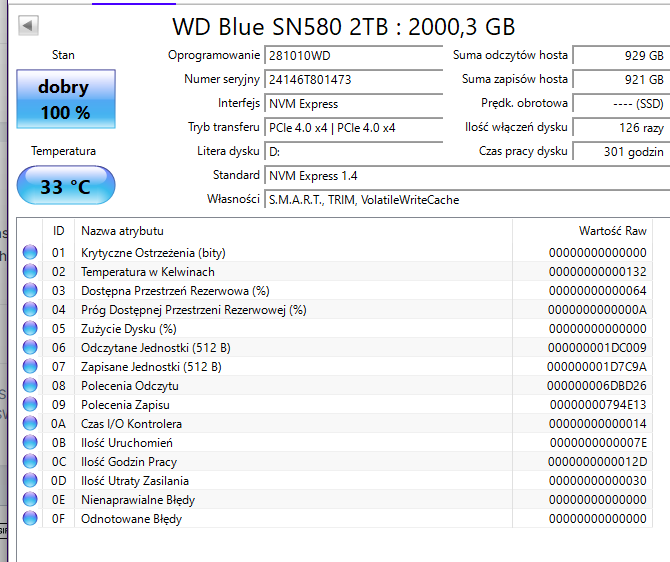Click the firmware field showing 281010WD
This screenshot has height=562, width=670.
(353, 55)
